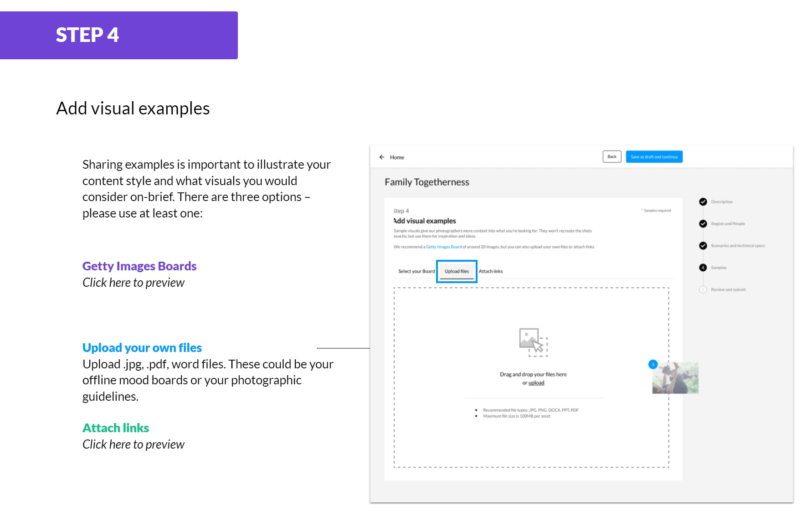Switch to the Select your Board tab

(416, 271)
